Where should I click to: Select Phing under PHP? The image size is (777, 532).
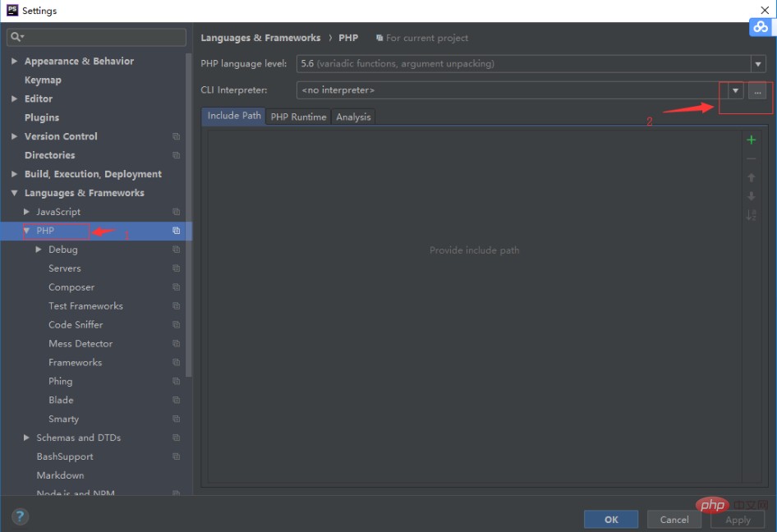pos(61,382)
